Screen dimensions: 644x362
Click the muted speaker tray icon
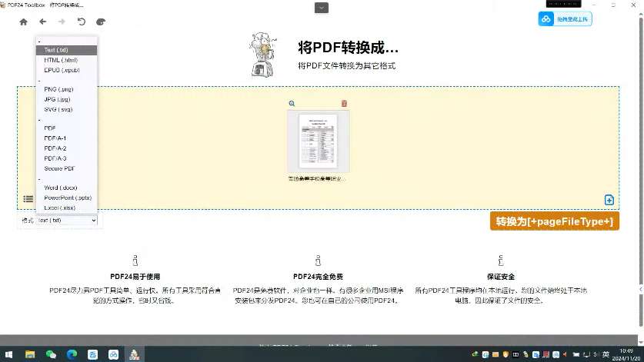(x=566, y=354)
